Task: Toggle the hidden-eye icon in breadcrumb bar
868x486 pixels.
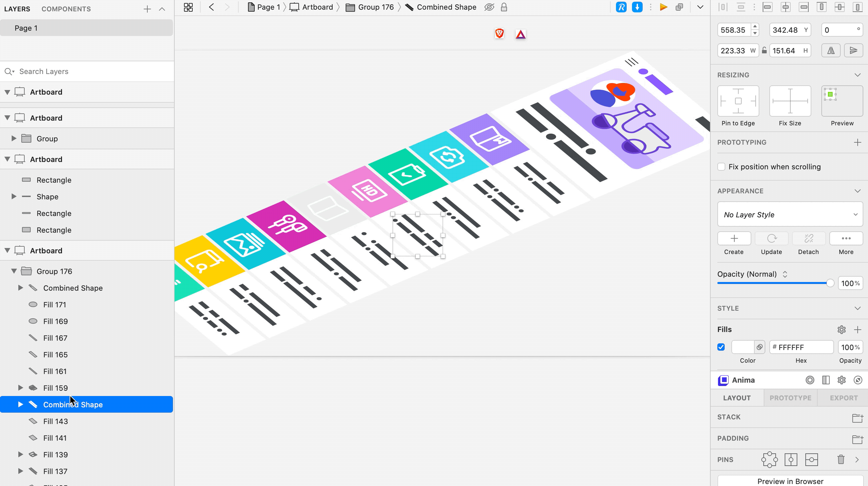Action: pyautogui.click(x=489, y=7)
